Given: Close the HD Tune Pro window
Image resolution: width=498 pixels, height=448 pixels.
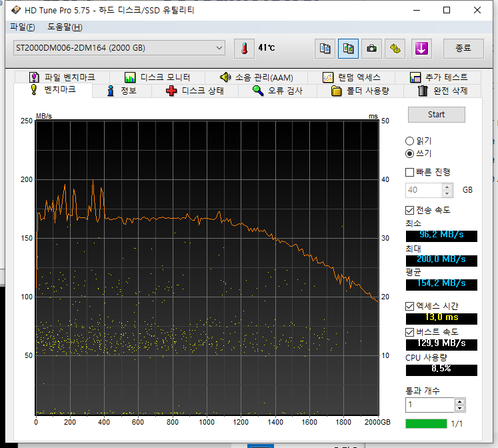Looking at the screenshot, I should [477, 10].
